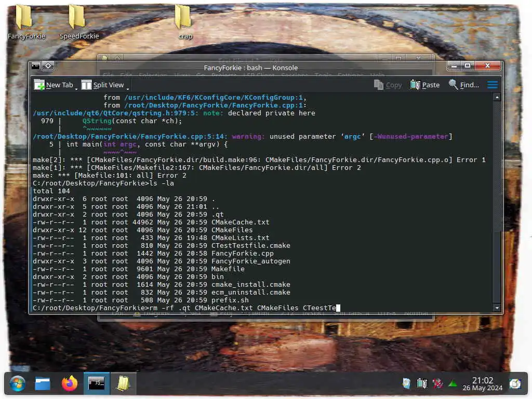This screenshot has width=532, height=399.
Task: Open a New Tab in Konsole
Action: pyautogui.click(x=54, y=85)
